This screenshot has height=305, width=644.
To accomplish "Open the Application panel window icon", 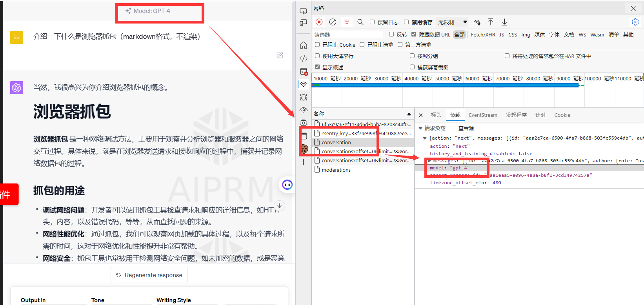I will pyautogui.click(x=304, y=136).
